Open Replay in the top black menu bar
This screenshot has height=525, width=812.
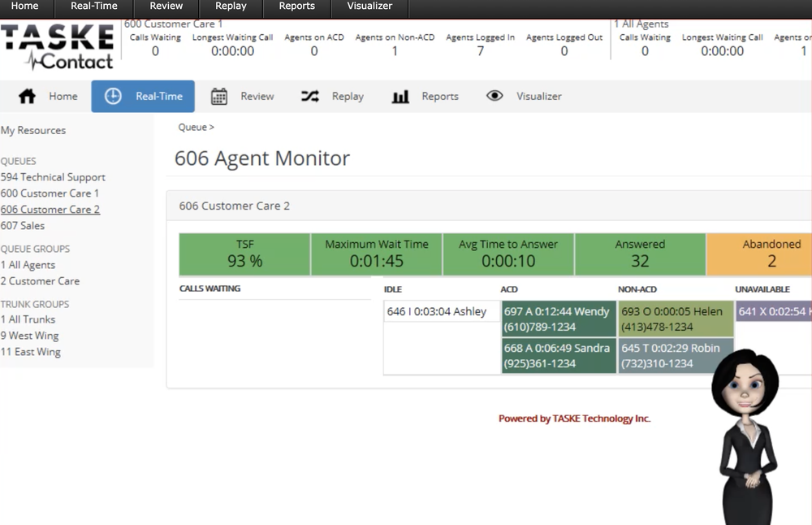coord(231,7)
